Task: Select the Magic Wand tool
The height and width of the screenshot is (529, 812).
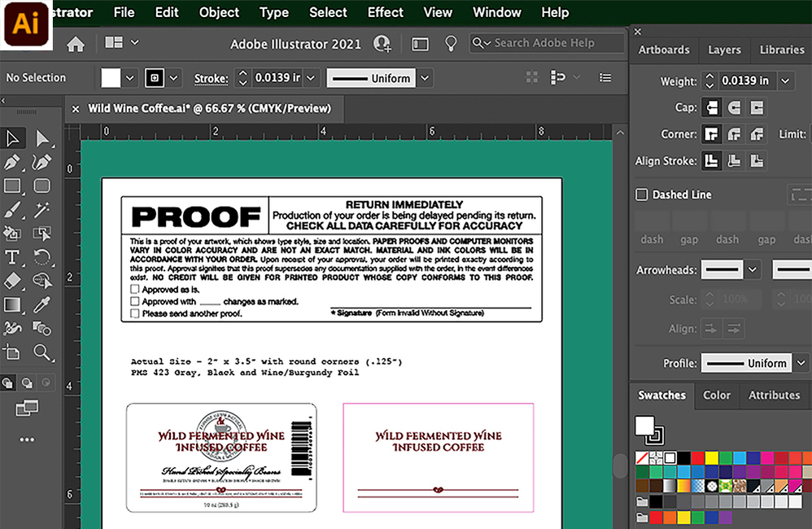Action: [42, 210]
